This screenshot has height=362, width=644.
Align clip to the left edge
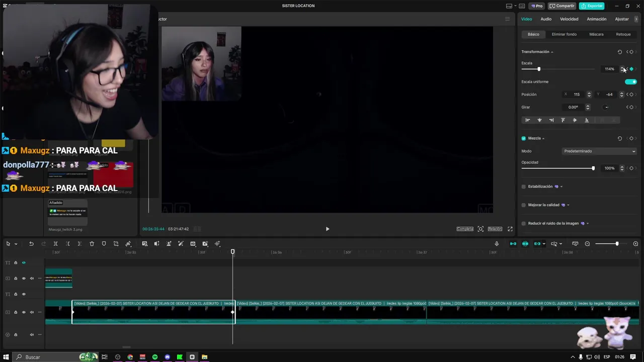528,120
